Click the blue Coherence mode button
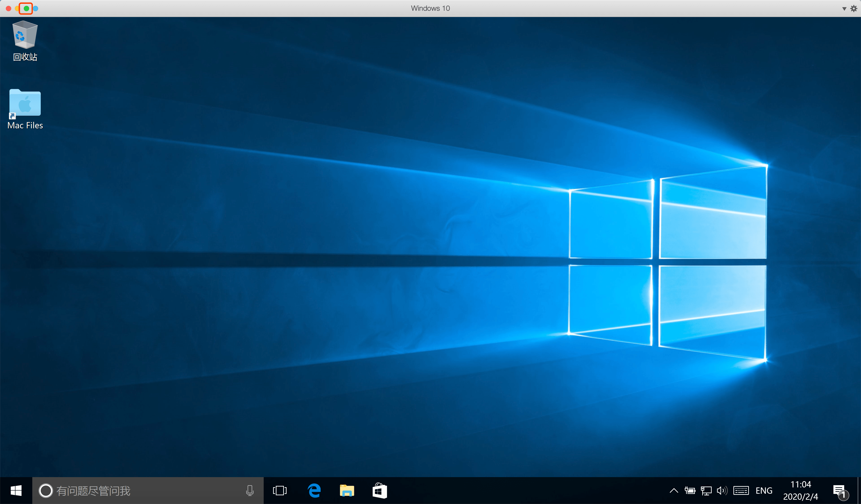 pos(35,8)
